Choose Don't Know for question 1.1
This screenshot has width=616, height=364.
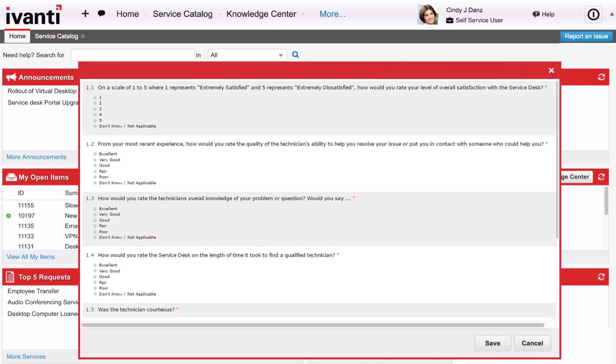point(95,126)
